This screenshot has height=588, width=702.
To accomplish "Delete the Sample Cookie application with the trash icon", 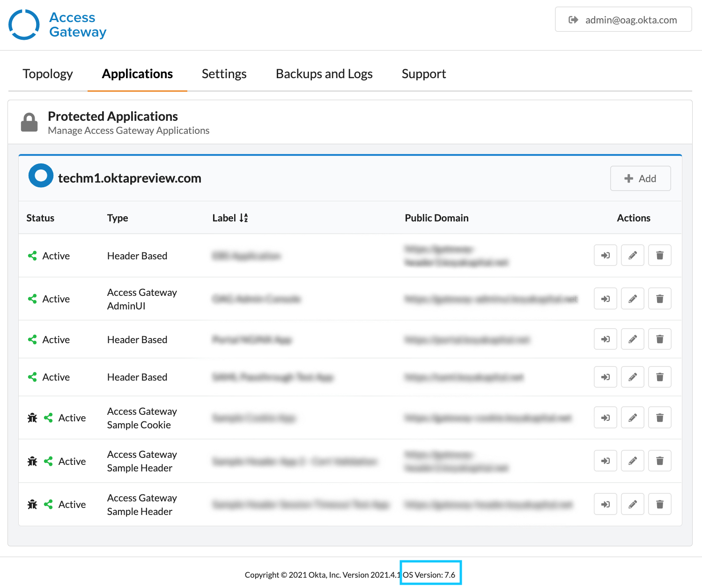I will pos(659,418).
